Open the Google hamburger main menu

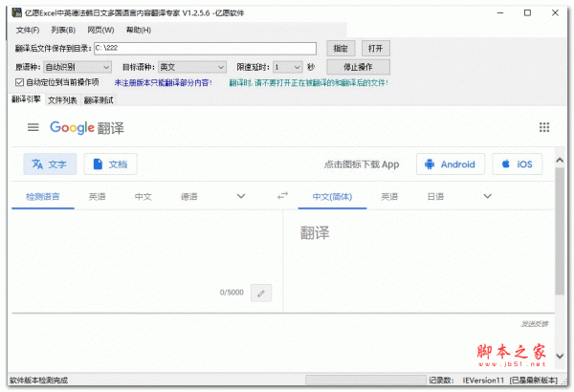point(33,127)
